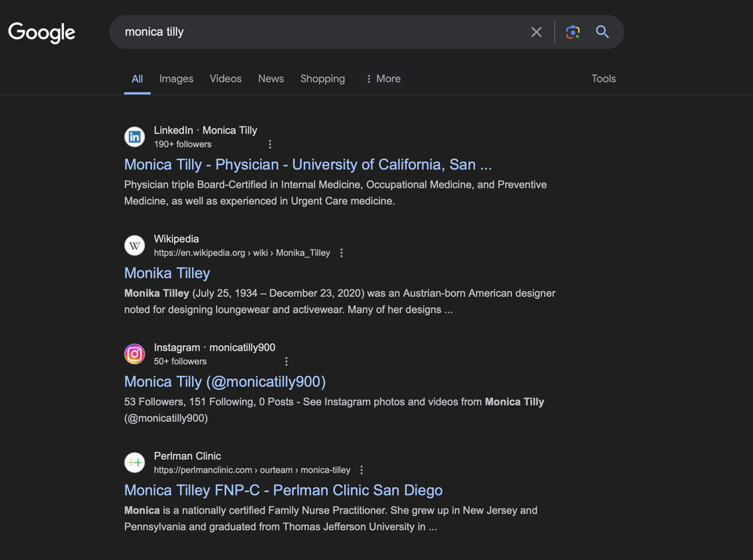Open Monica Tilly (@monicatilly900) Instagram link
Image resolution: width=753 pixels, height=560 pixels.
[x=225, y=382]
